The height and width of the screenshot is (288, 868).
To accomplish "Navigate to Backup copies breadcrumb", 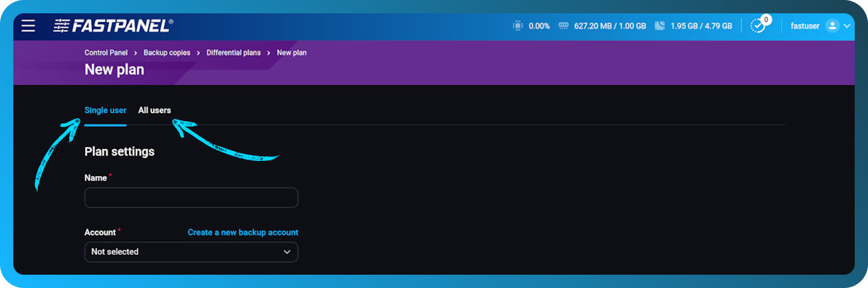I will pyautogui.click(x=167, y=53).
